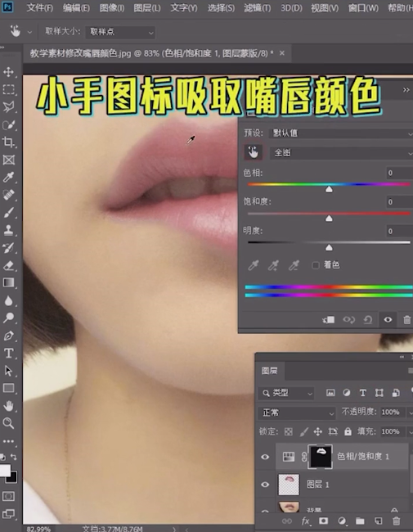The height and width of the screenshot is (532, 413).
Task: Toggle type layer filter
Action: pyautogui.click(x=363, y=393)
